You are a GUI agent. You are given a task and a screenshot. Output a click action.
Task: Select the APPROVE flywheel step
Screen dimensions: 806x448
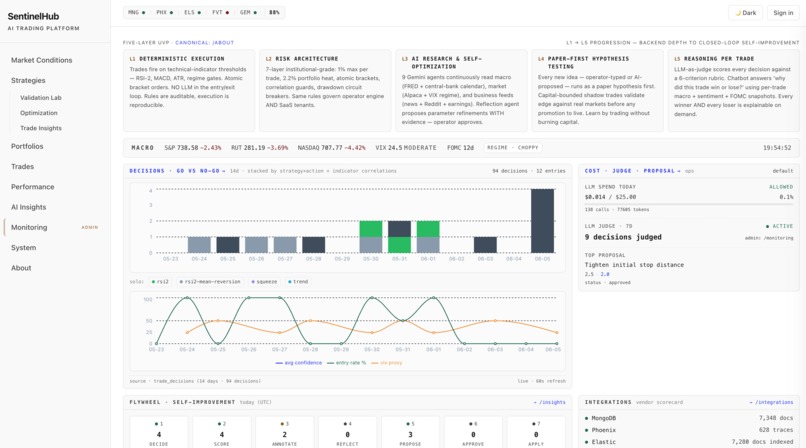tap(473, 433)
